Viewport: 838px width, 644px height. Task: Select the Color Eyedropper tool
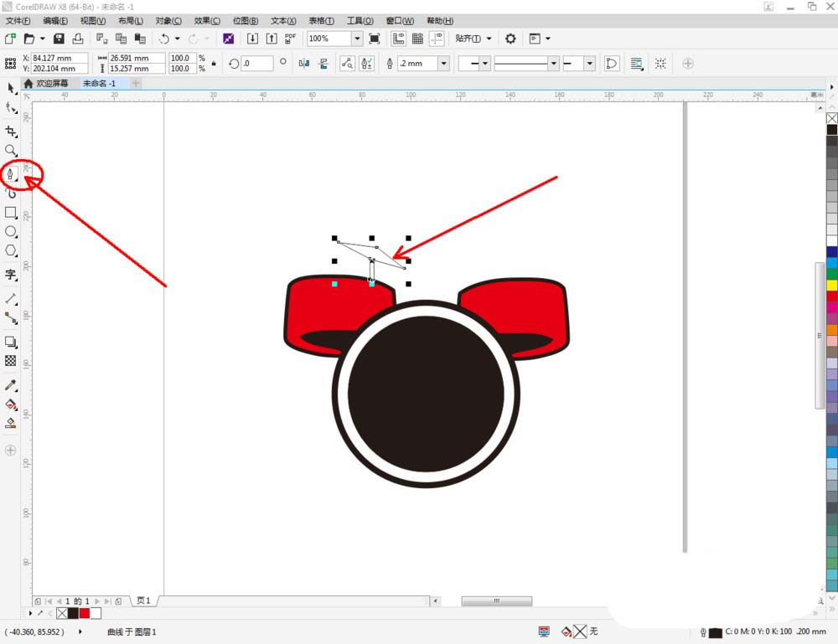11,385
